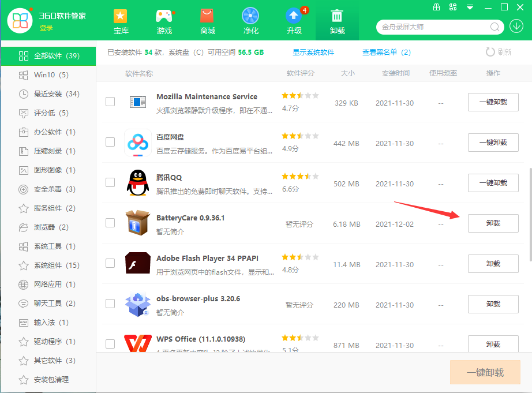
Task: Click the four-petal skin icon in title bar
Action: (x=453, y=7)
